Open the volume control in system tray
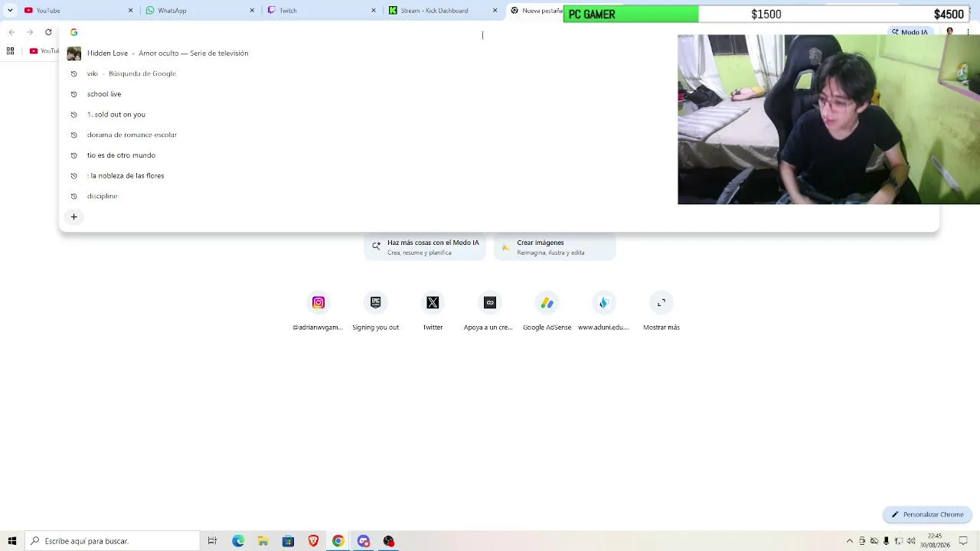Viewport: 980px width, 551px height. click(910, 541)
